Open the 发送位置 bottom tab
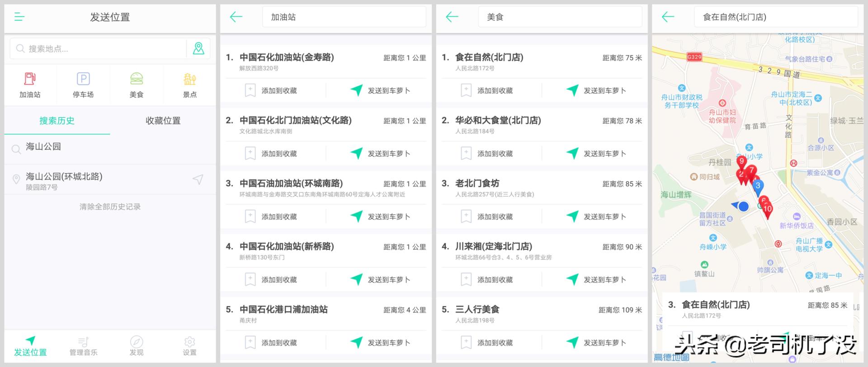 click(30, 346)
